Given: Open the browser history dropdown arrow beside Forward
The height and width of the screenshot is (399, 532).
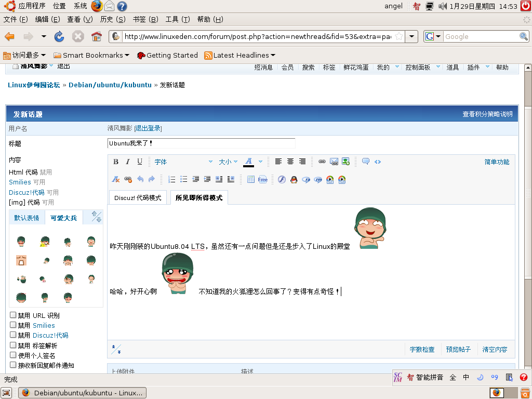Looking at the screenshot, I should click(44, 36).
